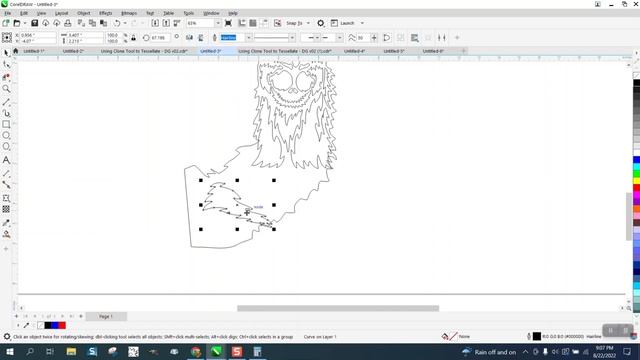Select the Pick tool in toolbox
The image size is (640, 360).
(x=6, y=53)
